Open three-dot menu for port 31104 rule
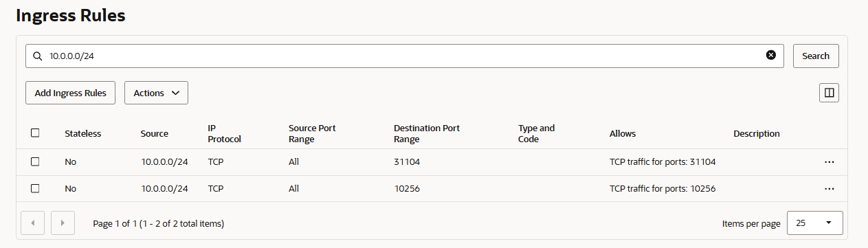 (x=830, y=162)
